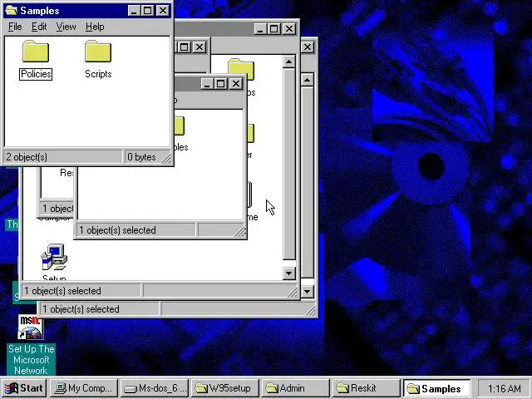Screen dimensions: 532x399
Task: Minimize the small window with 1 object(s) selected
Action: 207,83
